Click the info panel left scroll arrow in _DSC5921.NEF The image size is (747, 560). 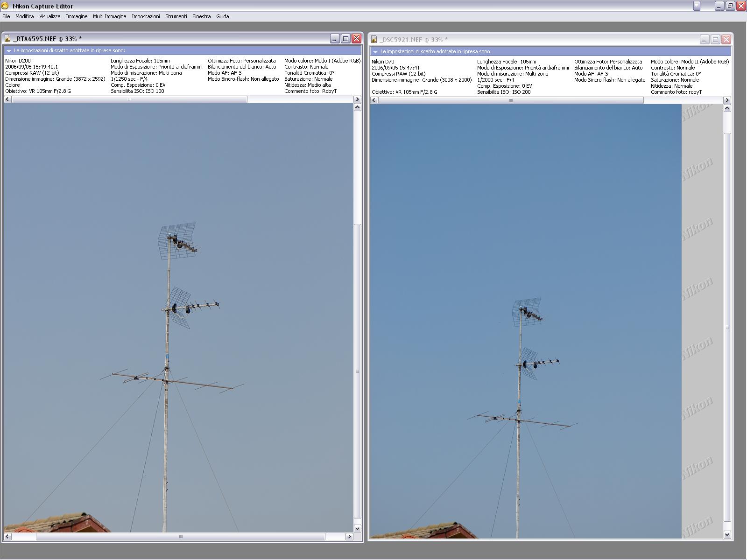(x=374, y=100)
